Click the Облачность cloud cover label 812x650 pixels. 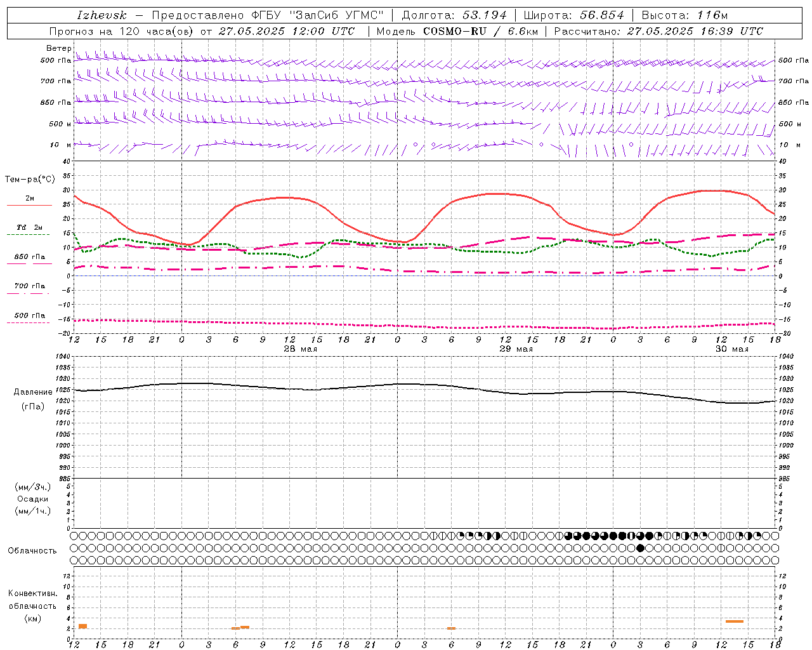[32, 550]
